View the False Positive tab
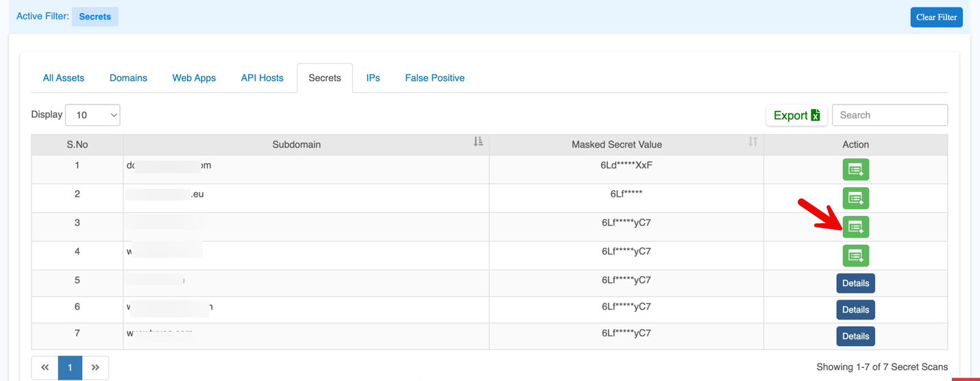 pyautogui.click(x=434, y=78)
